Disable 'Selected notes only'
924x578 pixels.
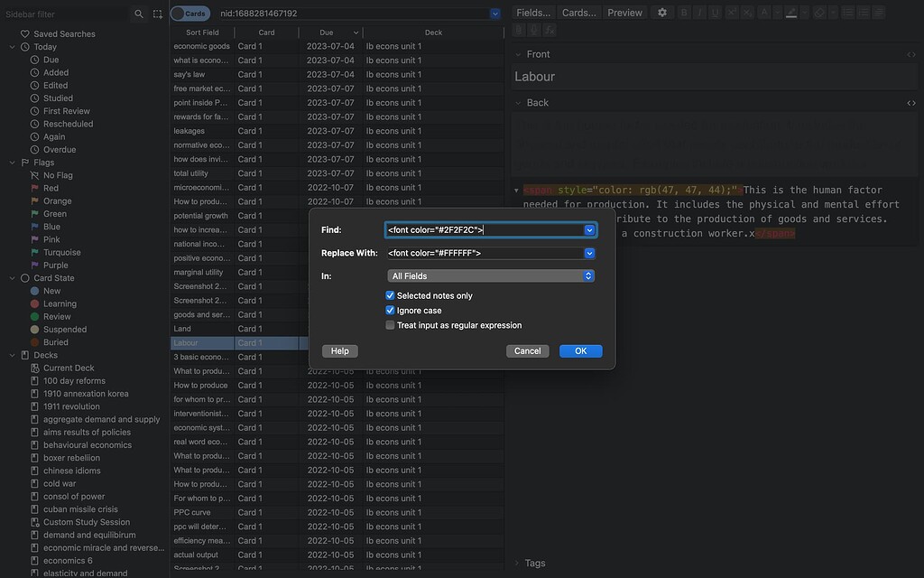pyautogui.click(x=390, y=295)
